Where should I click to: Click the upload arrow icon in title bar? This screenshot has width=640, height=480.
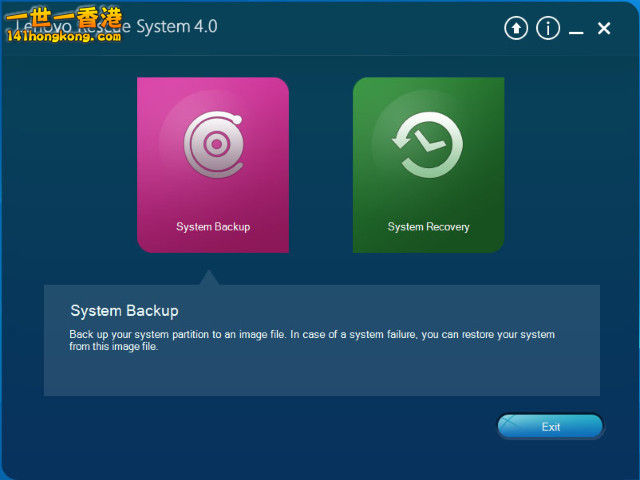[x=516, y=29]
